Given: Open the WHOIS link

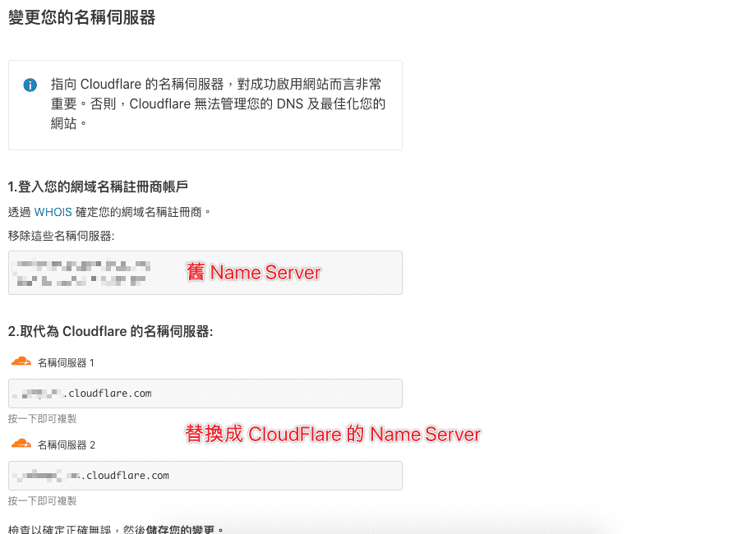Looking at the screenshot, I should 53,212.
